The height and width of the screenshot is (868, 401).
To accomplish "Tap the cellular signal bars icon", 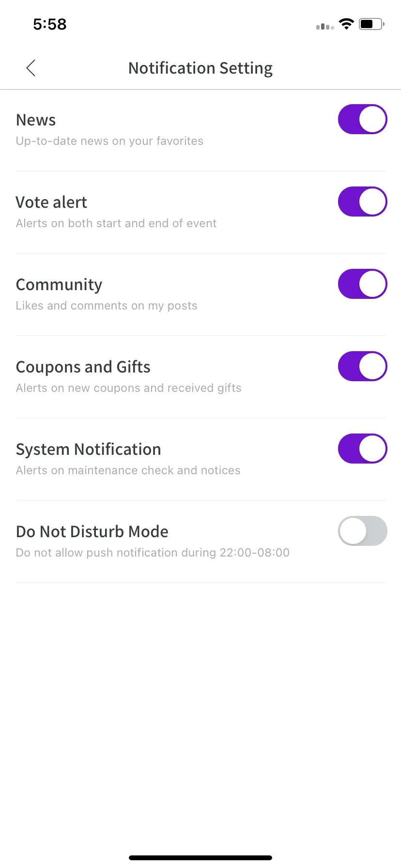I will pos(325,26).
